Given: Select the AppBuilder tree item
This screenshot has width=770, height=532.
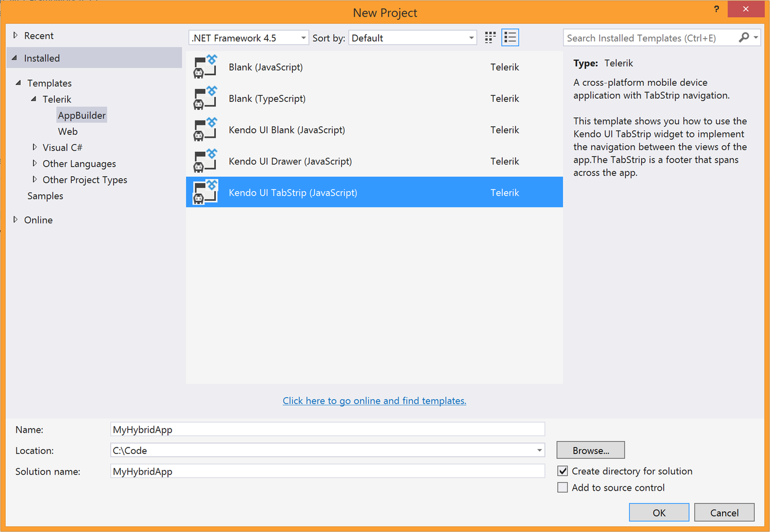Looking at the screenshot, I should click(82, 115).
